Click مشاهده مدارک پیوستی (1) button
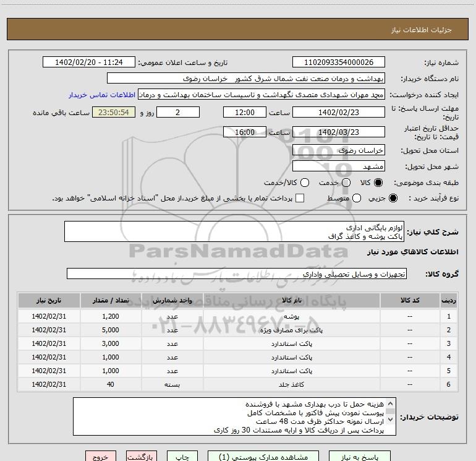 click(x=263, y=456)
